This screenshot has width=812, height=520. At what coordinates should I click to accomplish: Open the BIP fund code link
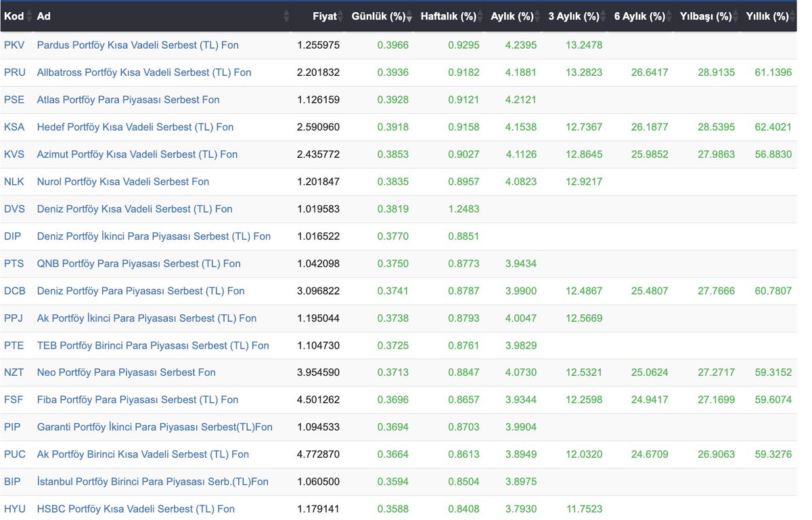pos(12,481)
